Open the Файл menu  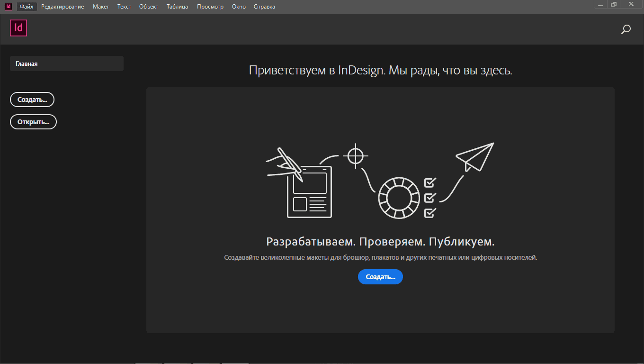coord(27,7)
